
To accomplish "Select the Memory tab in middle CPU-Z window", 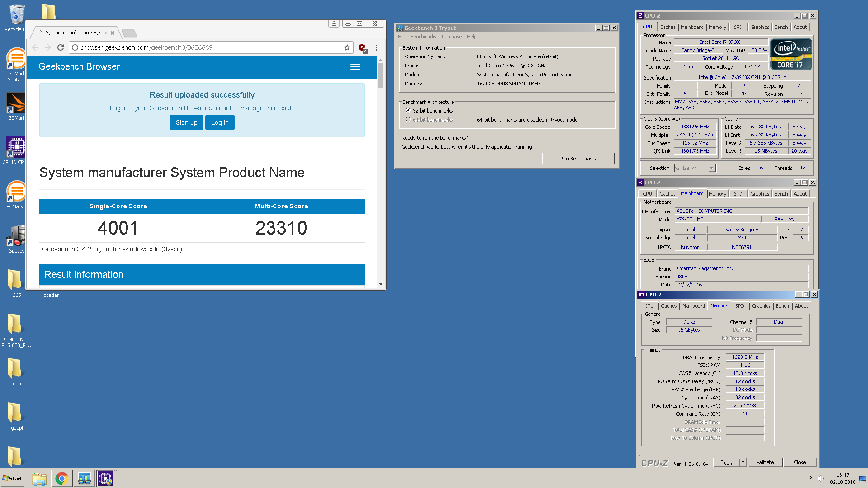I will click(717, 194).
